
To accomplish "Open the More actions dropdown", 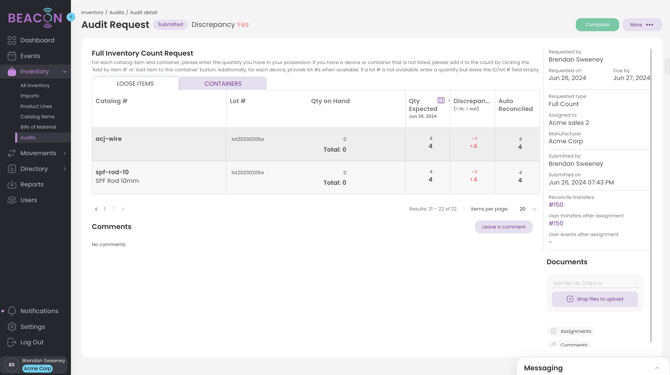I will coord(642,25).
